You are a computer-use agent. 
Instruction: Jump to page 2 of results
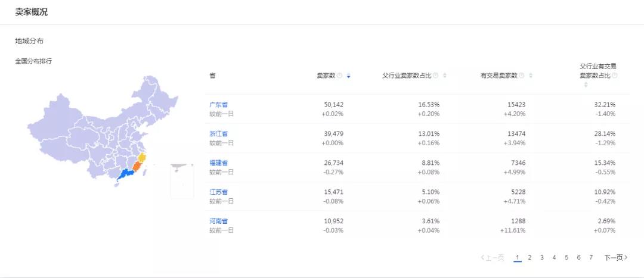(x=530, y=258)
